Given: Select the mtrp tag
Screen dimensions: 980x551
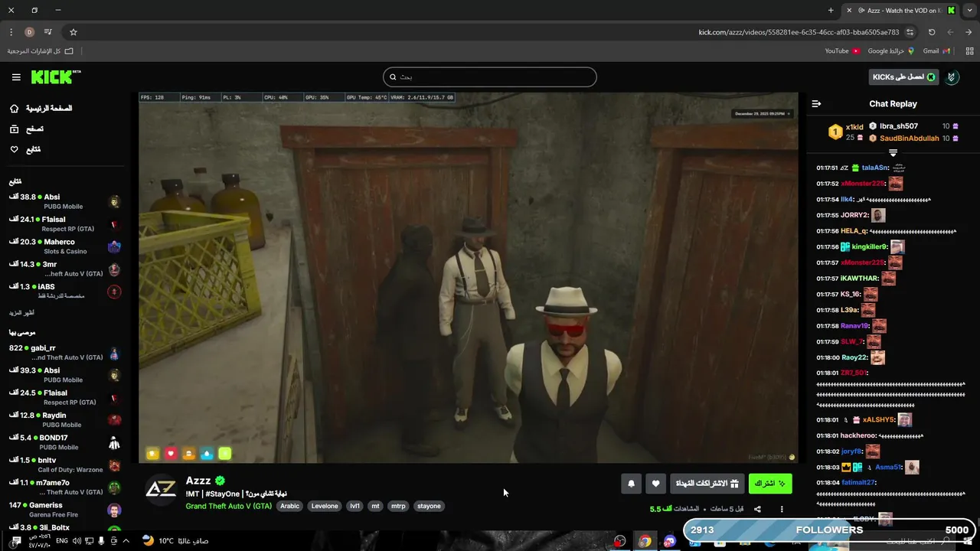Looking at the screenshot, I should (x=398, y=506).
